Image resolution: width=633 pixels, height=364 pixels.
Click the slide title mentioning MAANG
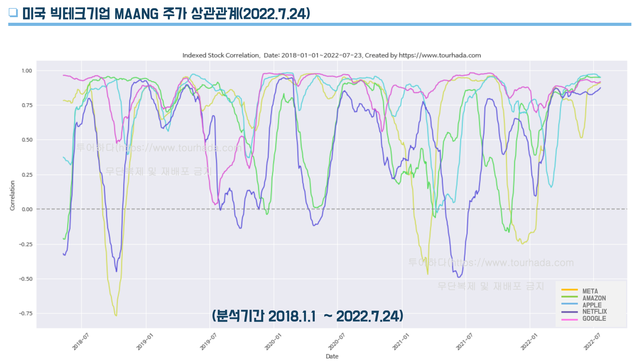tap(166, 14)
